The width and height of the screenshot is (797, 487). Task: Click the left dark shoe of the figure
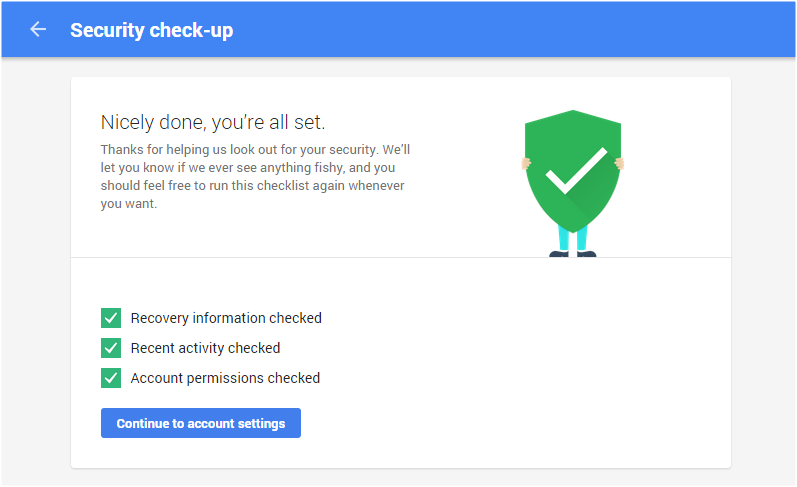[559, 254]
